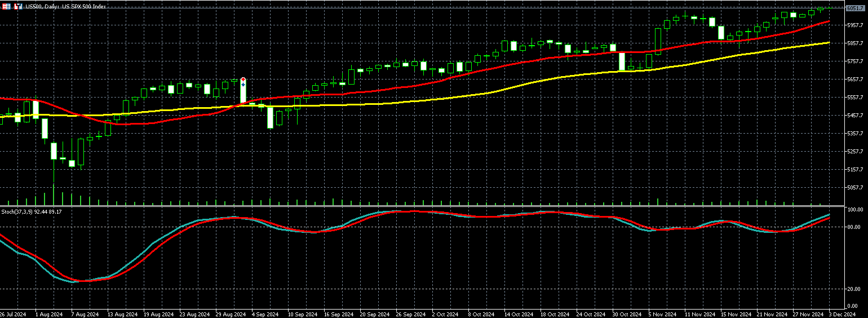Click the blue buy arrow trade marker
This screenshot has height=318, width=868.
(x=243, y=84)
